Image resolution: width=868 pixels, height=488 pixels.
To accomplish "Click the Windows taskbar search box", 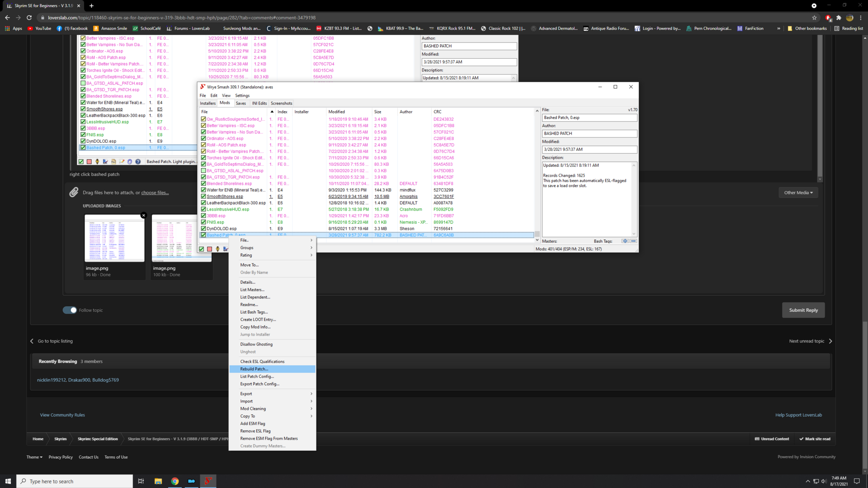I will [x=75, y=481].
